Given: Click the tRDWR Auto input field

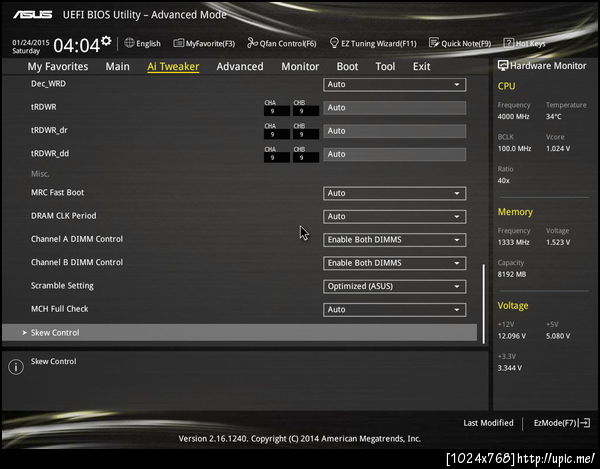Looking at the screenshot, I should (395, 108).
